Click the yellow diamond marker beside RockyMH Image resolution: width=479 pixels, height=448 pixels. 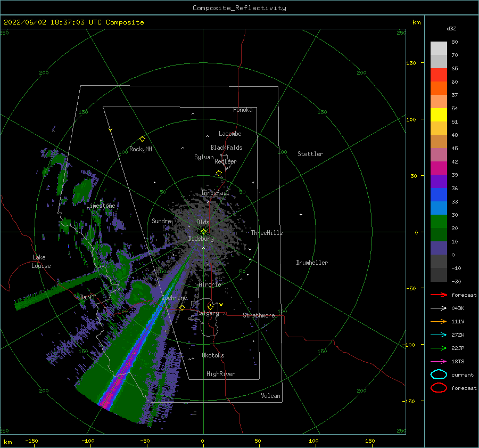[x=142, y=139]
